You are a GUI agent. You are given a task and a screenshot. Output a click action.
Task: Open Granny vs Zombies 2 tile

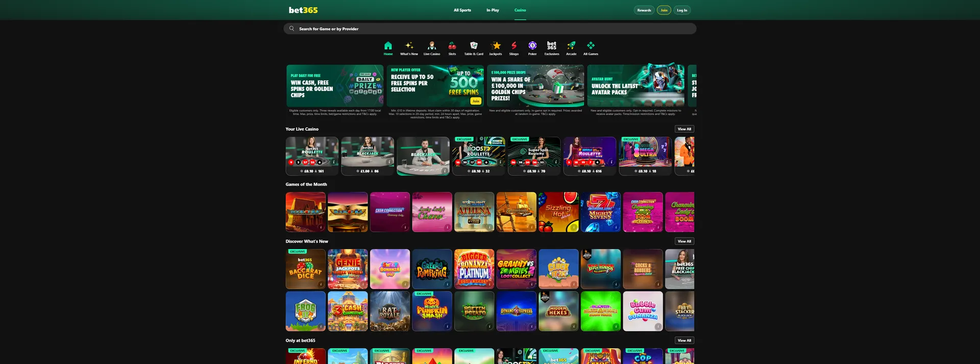pyautogui.click(x=517, y=269)
